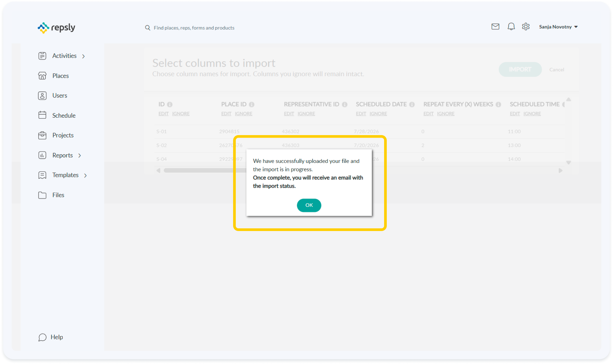
Task: Open the Help chat bubble icon
Action: (42, 337)
